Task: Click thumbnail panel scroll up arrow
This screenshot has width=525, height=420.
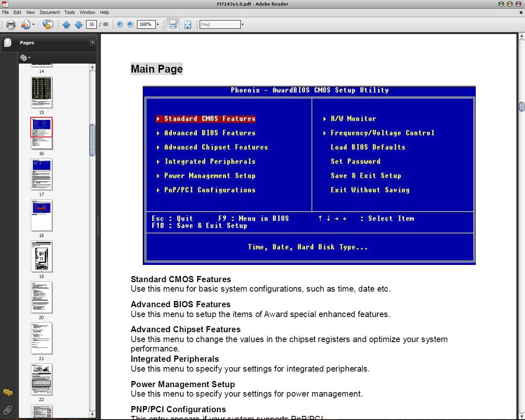Action: (x=92, y=67)
